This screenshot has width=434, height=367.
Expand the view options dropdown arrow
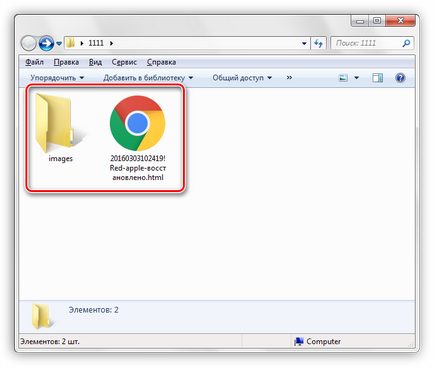[356, 78]
